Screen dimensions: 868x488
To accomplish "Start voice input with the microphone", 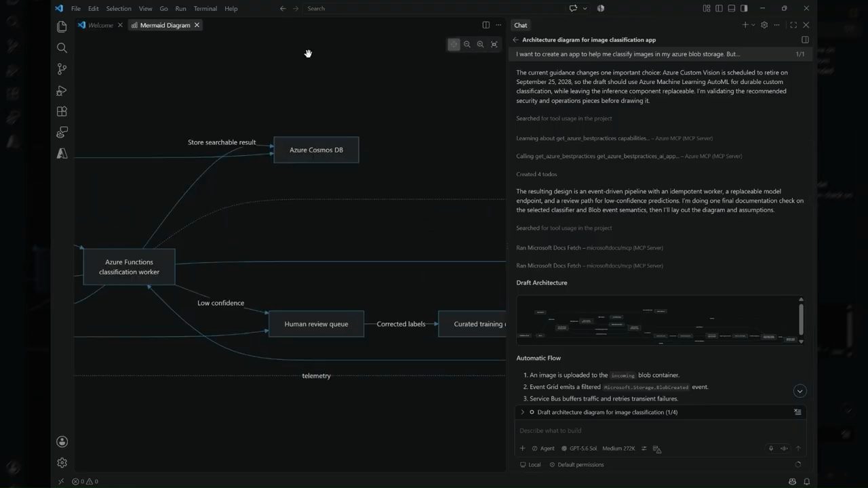I will tap(771, 448).
